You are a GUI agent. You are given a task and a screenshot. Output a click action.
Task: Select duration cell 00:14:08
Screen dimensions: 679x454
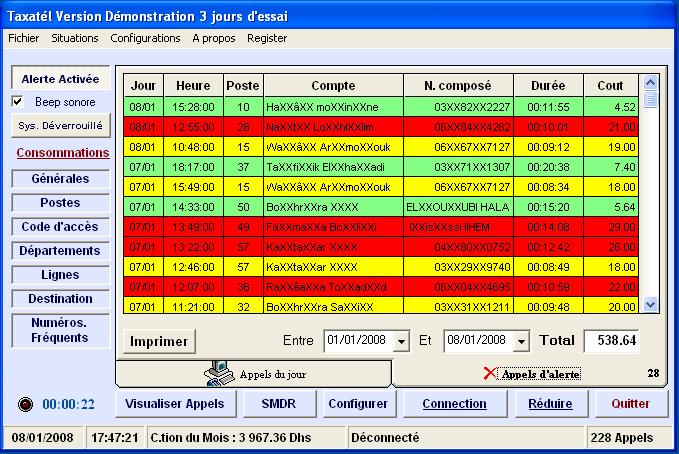(549, 227)
